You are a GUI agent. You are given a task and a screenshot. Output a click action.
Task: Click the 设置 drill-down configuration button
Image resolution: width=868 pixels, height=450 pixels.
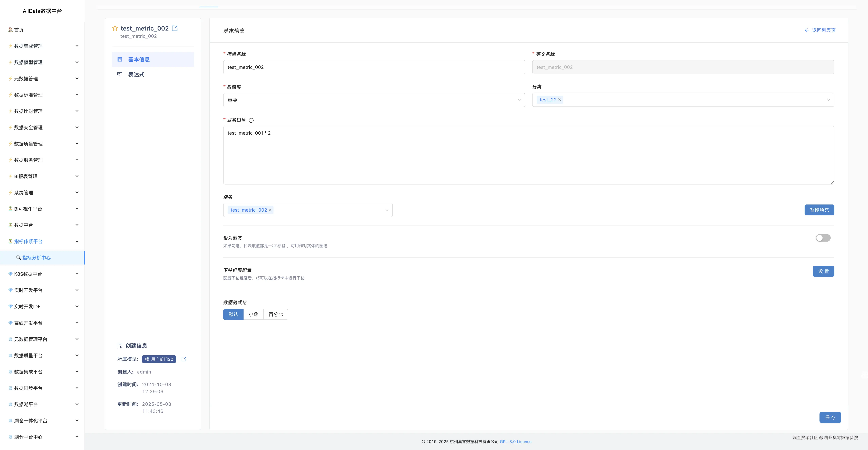pos(823,271)
